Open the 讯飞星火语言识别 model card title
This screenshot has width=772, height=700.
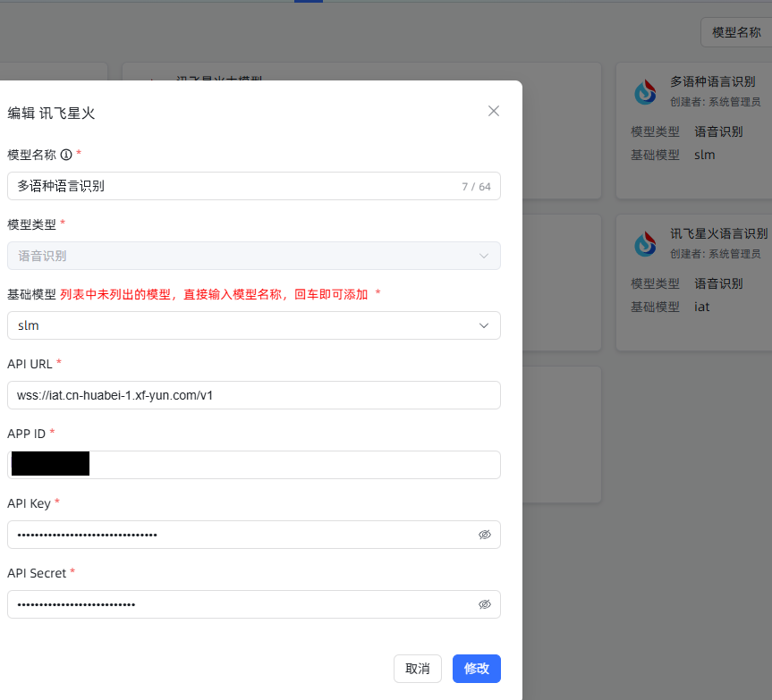click(718, 233)
